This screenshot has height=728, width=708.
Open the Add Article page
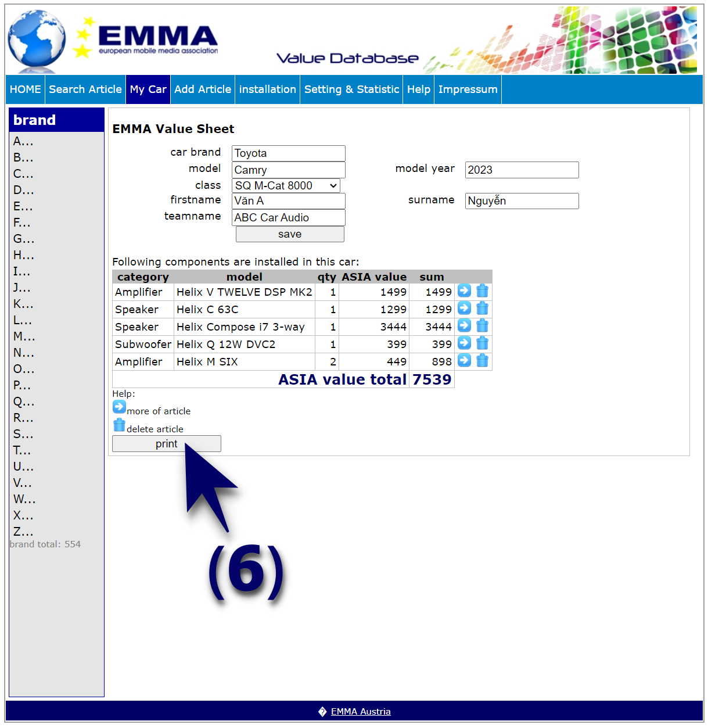click(203, 89)
